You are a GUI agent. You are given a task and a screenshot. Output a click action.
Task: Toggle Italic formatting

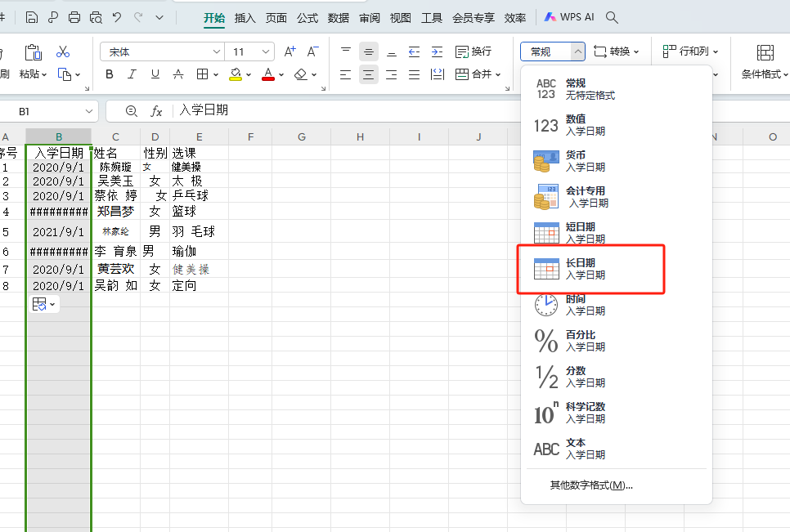pyautogui.click(x=132, y=74)
